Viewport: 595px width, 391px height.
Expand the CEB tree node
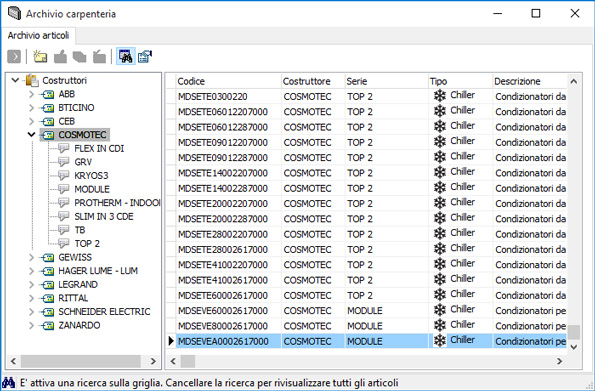tap(31, 121)
